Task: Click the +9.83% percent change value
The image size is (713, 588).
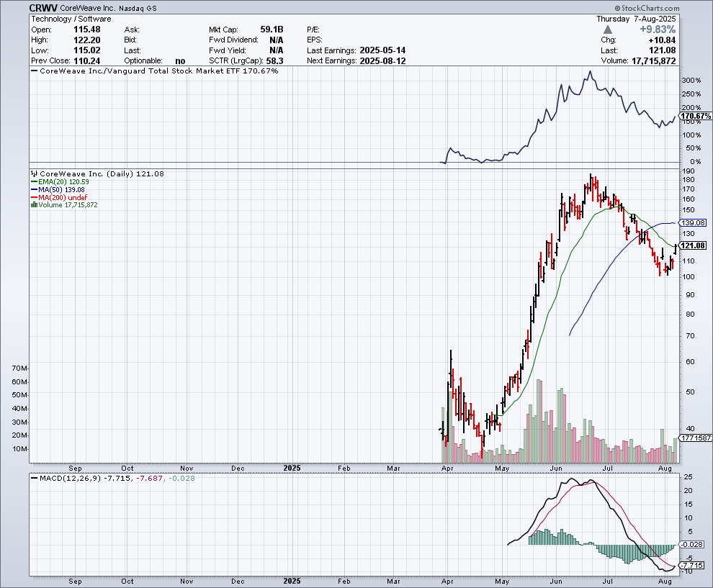Action: click(x=658, y=30)
